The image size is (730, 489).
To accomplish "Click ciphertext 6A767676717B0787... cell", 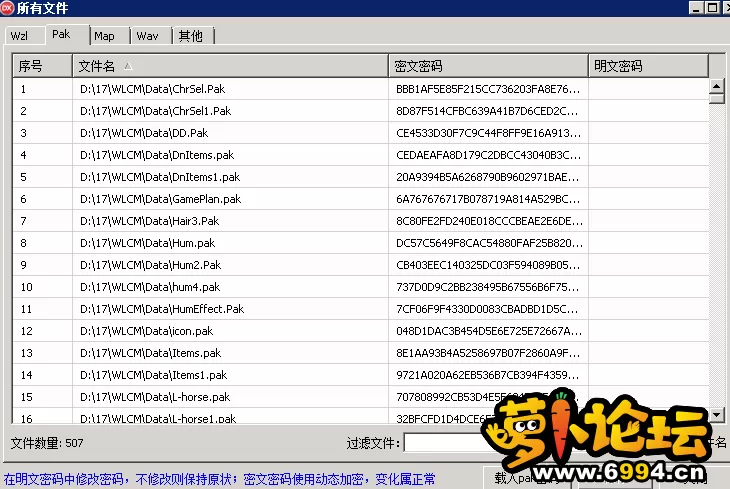I will [488, 199].
